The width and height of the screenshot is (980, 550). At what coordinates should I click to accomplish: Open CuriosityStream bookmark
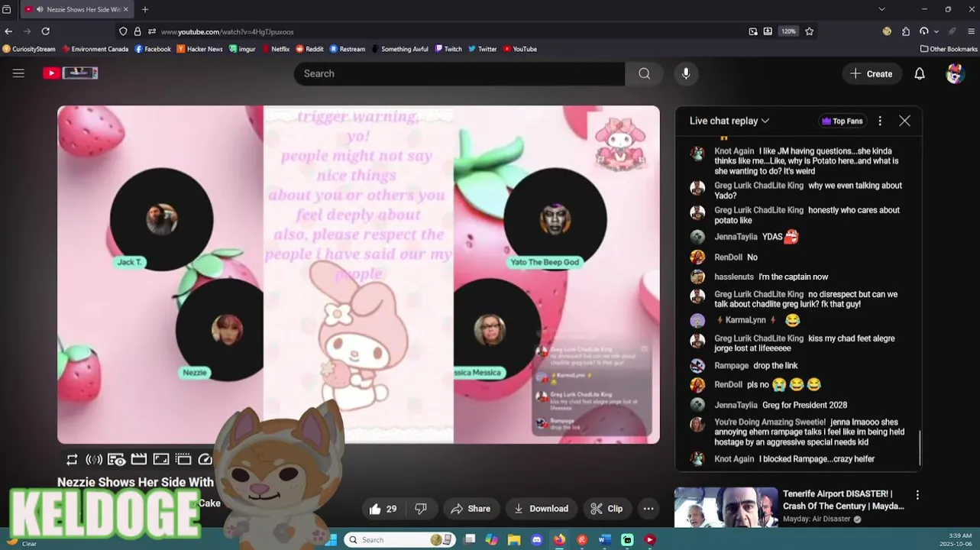tap(29, 49)
